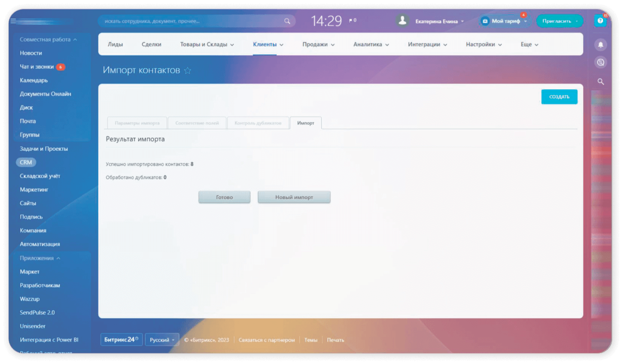Select the Импорт tab
623x364 pixels.
(306, 123)
